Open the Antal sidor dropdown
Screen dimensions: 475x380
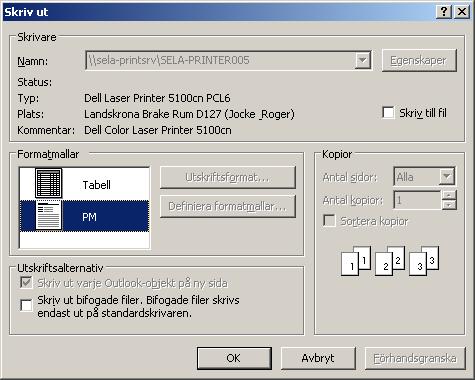coord(447,177)
